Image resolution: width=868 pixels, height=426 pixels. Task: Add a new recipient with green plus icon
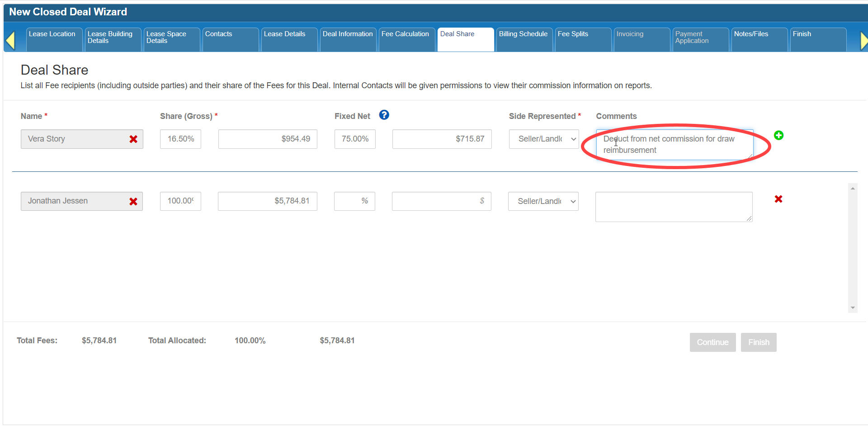point(778,135)
